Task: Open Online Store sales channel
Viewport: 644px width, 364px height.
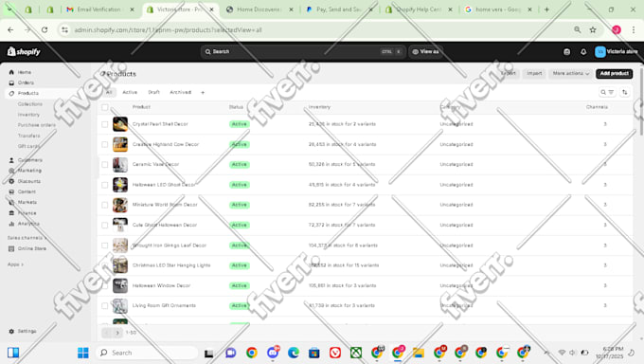Action: pos(31,248)
